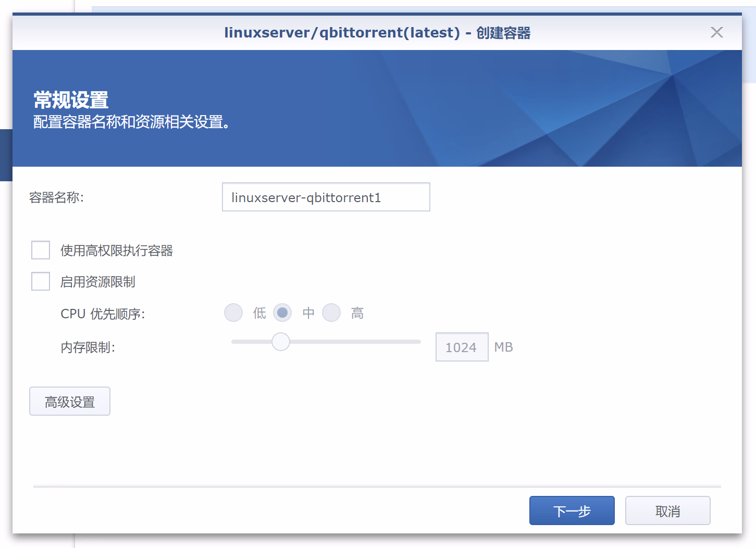Select high CPU priority radio button
The height and width of the screenshot is (548, 756).
tap(331, 313)
